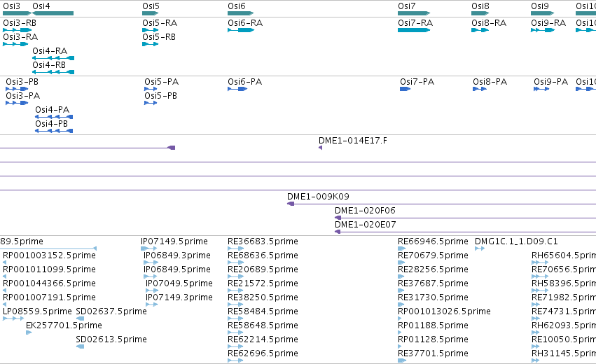The width and height of the screenshot is (596, 364).
Task: Click EST RE58648.5prime
Action: click(x=235, y=332)
